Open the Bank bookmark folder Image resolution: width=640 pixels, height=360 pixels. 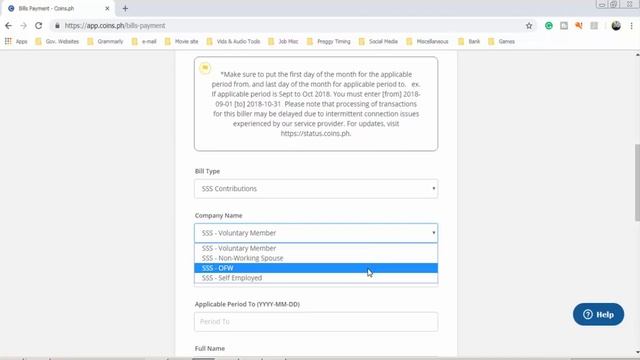pyautogui.click(x=469, y=41)
